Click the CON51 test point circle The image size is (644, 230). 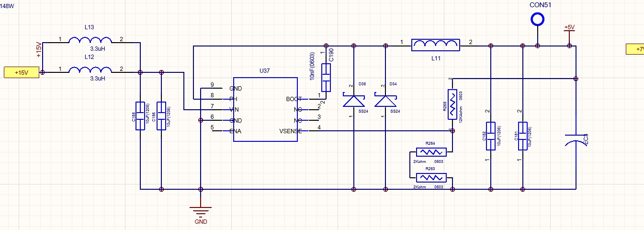point(537,19)
